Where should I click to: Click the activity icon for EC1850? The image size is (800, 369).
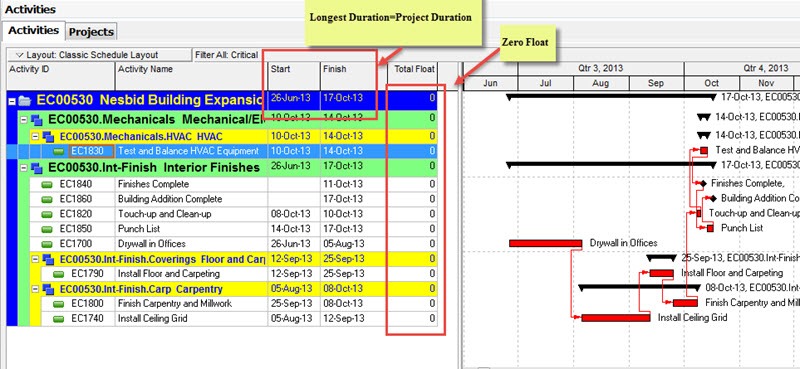(x=47, y=229)
